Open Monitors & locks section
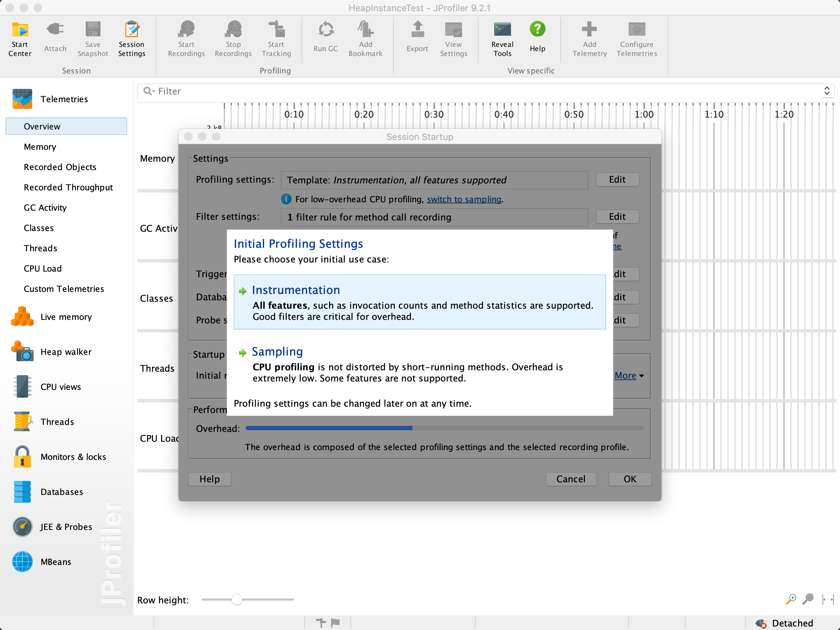Viewport: 840px width, 630px height. tap(59, 456)
